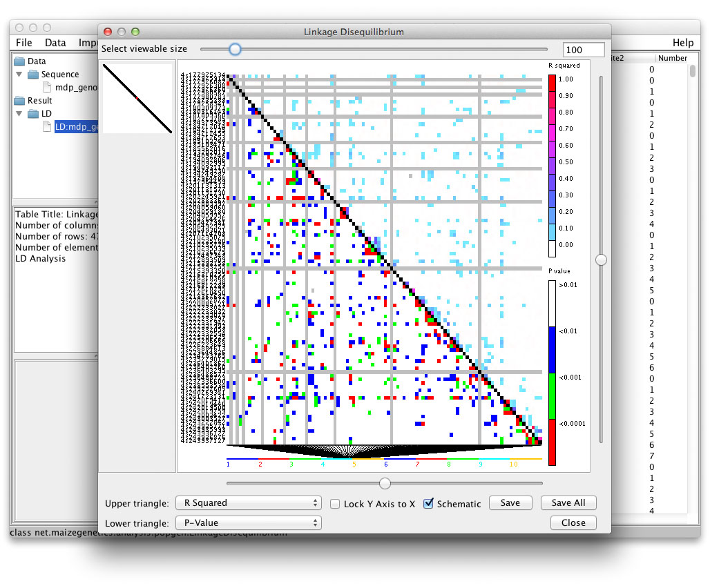Click the green zoom button of LD window
Screen dimensions: 710x588
pyautogui.click(x=135, y=32)
